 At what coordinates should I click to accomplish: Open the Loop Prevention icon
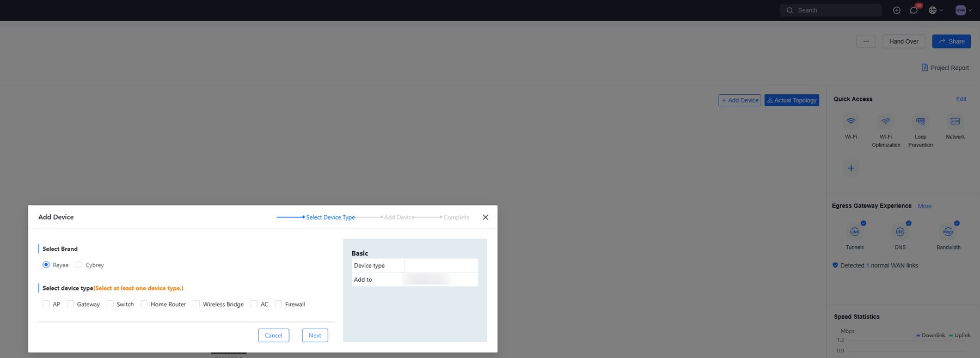point(921,121)
